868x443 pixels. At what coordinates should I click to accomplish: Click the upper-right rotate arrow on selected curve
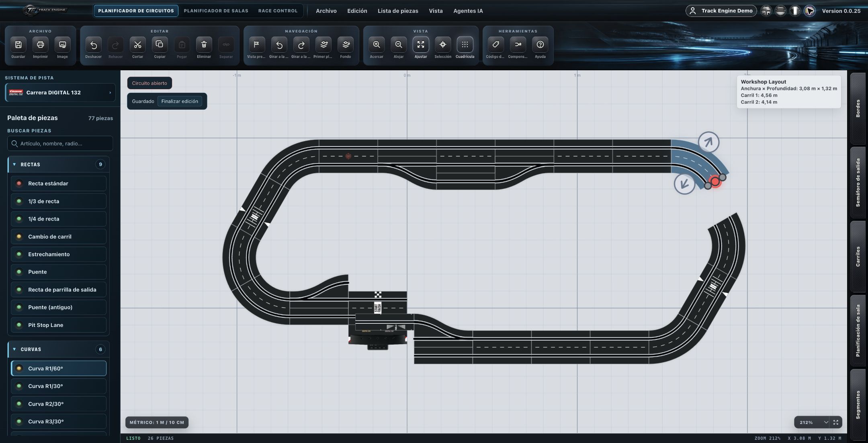708,142
